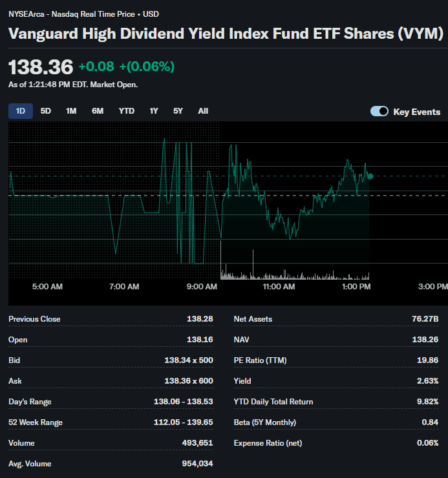Click the NAV label
Image resolution: width=448 pixels, height=478 pixels.
tap(241, 340)
